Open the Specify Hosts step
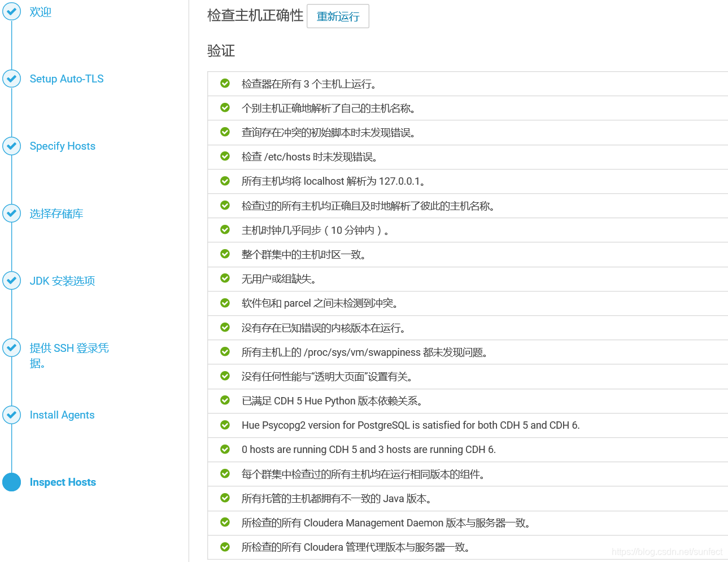Viewport: 728px width, 562px height. (x=63, y=146)
